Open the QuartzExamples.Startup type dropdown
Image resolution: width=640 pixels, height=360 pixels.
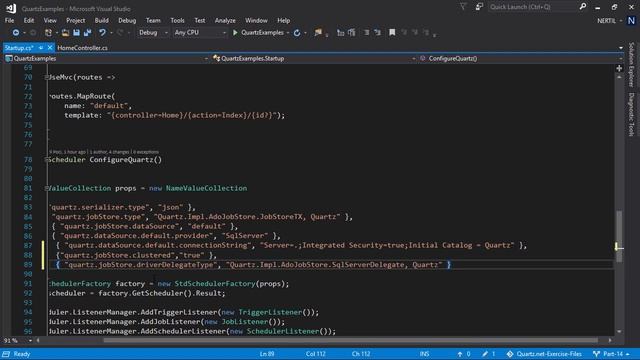(314, 59)
